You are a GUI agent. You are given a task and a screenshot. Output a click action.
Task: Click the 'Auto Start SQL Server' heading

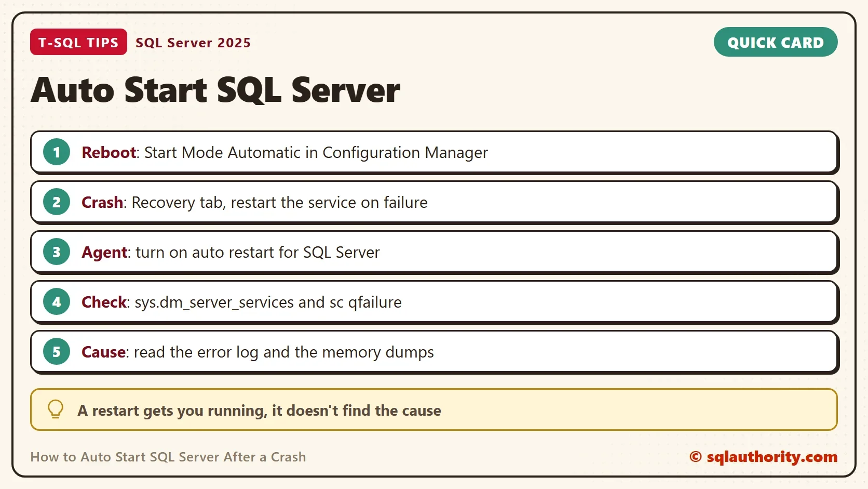coord(215,90)
